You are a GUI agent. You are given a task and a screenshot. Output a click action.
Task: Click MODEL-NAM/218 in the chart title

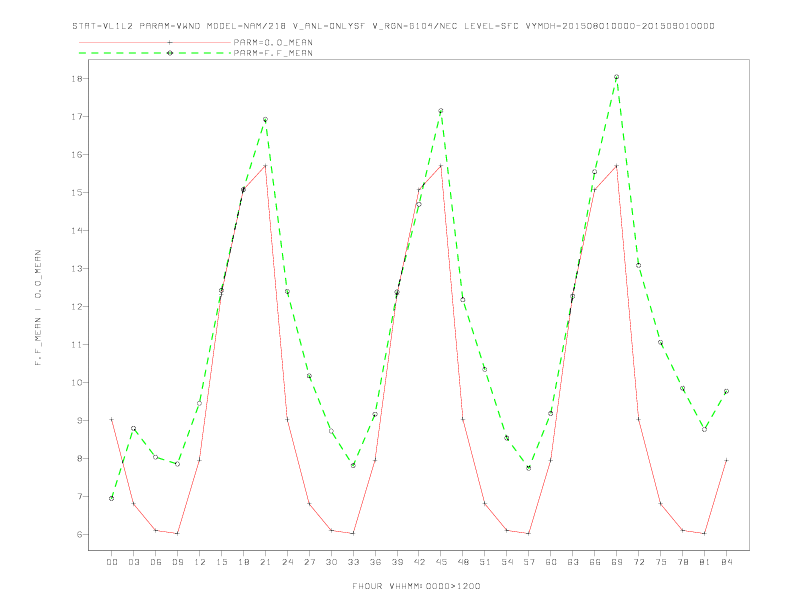[246, 26]
